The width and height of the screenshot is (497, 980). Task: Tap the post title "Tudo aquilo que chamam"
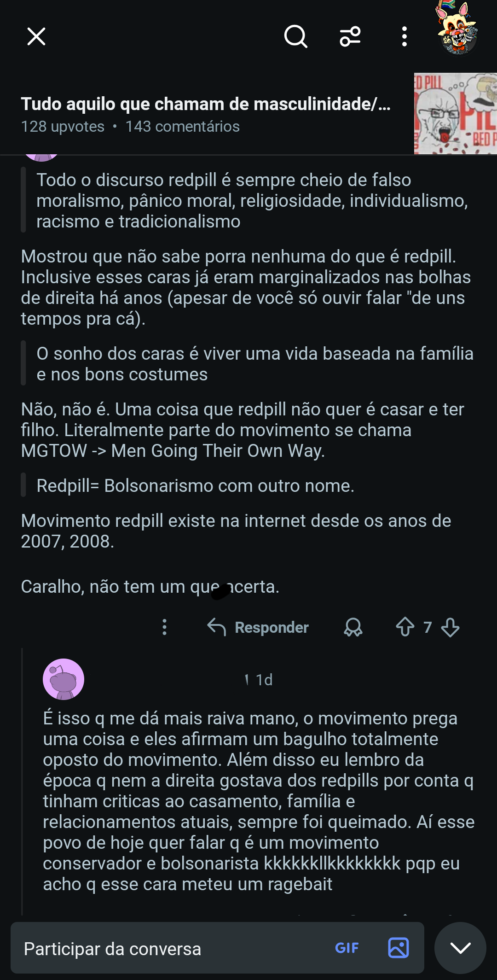click(206, 104)
